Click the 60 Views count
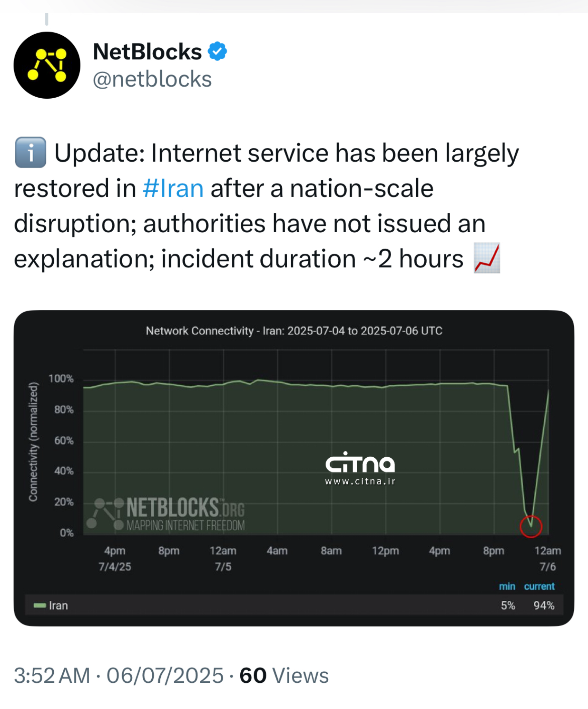The image size is (588, 709). point(284,675)
